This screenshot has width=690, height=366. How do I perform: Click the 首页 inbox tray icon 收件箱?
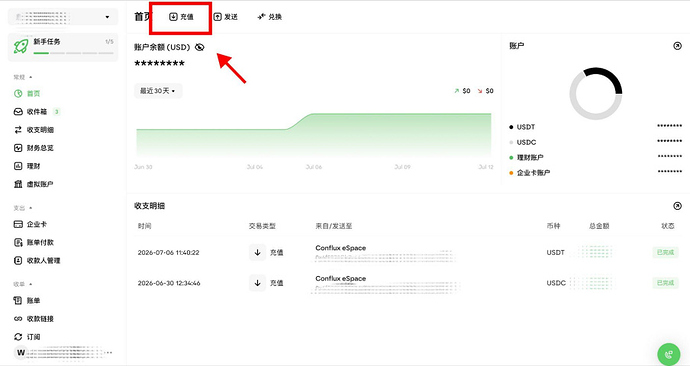tap(18, 112)
